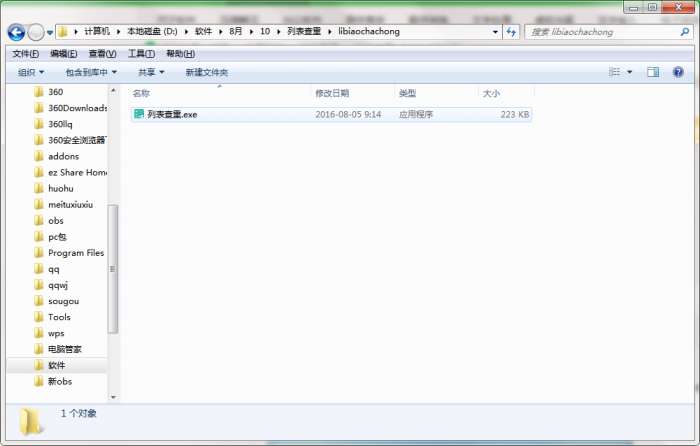Select the ez Share Home folder
The height and width of the screenshot is (446, 700).
coord(77,172)
